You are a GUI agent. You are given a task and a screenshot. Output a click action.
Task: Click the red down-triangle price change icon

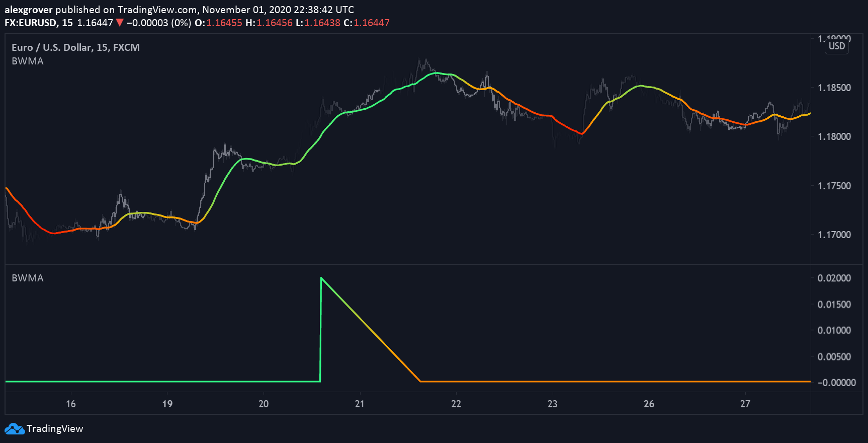point(120,23)
